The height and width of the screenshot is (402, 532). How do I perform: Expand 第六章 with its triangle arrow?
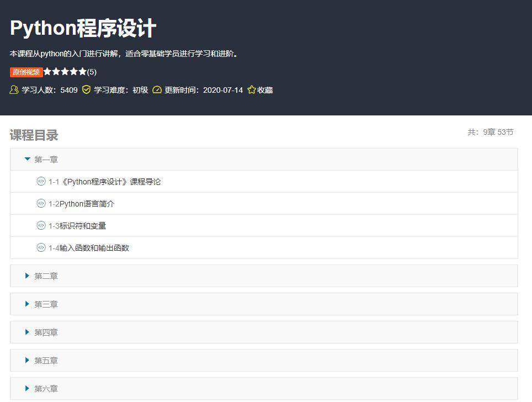click(x=27, y=388)
